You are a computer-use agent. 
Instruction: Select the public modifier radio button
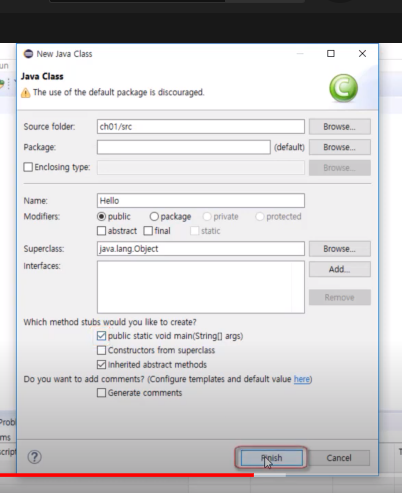[x=101, y=217]
